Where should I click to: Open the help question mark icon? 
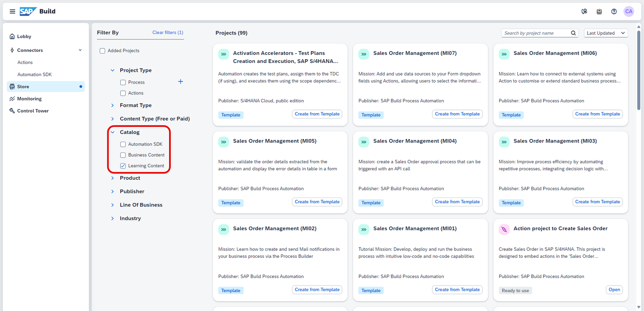614,12
